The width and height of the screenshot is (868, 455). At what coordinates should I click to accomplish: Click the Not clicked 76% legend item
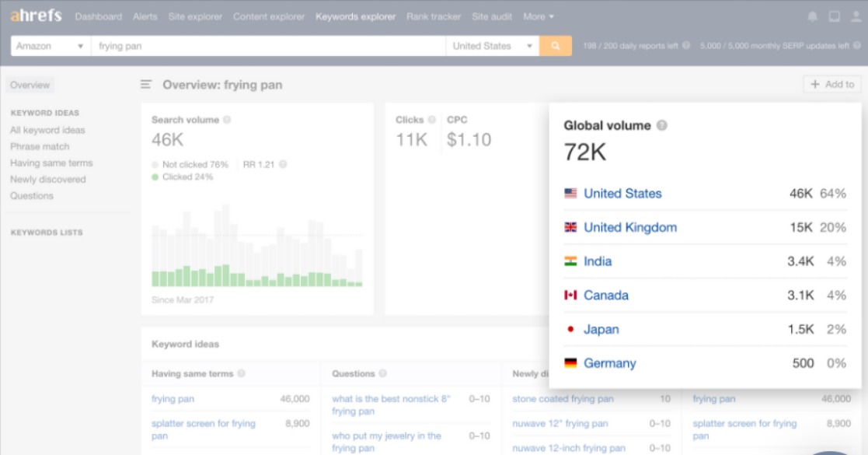click(190, 164)
